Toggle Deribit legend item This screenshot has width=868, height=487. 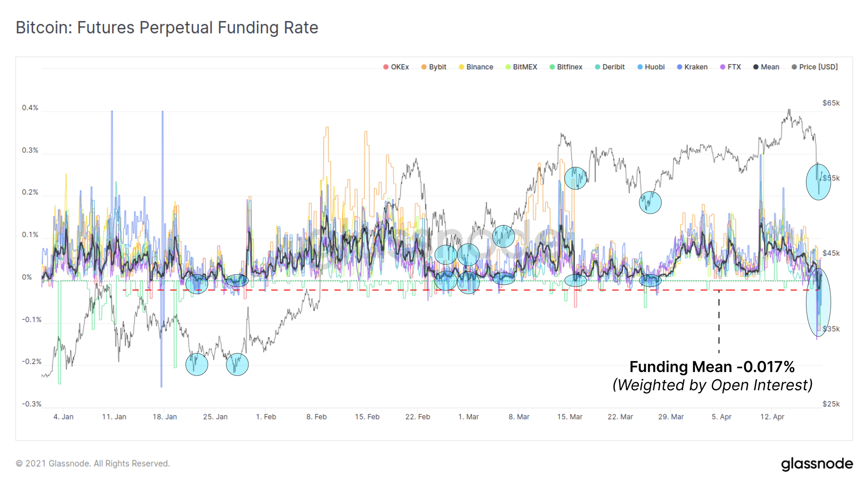point(613,67)
